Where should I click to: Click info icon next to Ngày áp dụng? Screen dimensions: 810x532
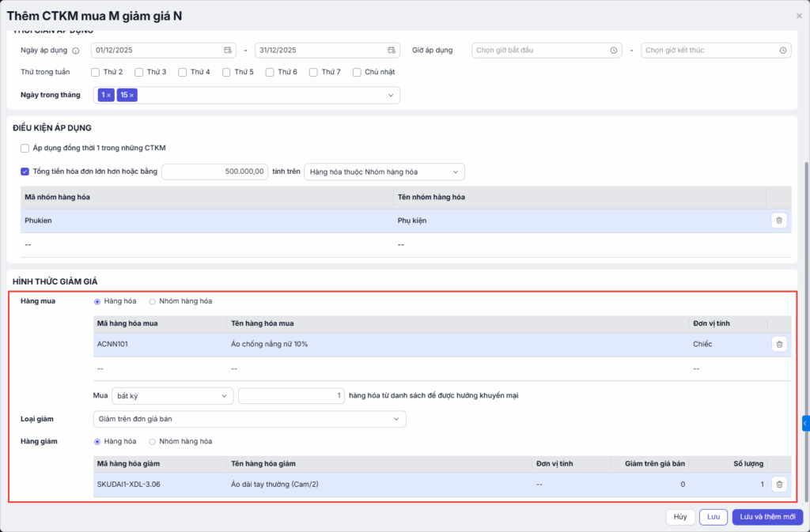coord(76,51)
